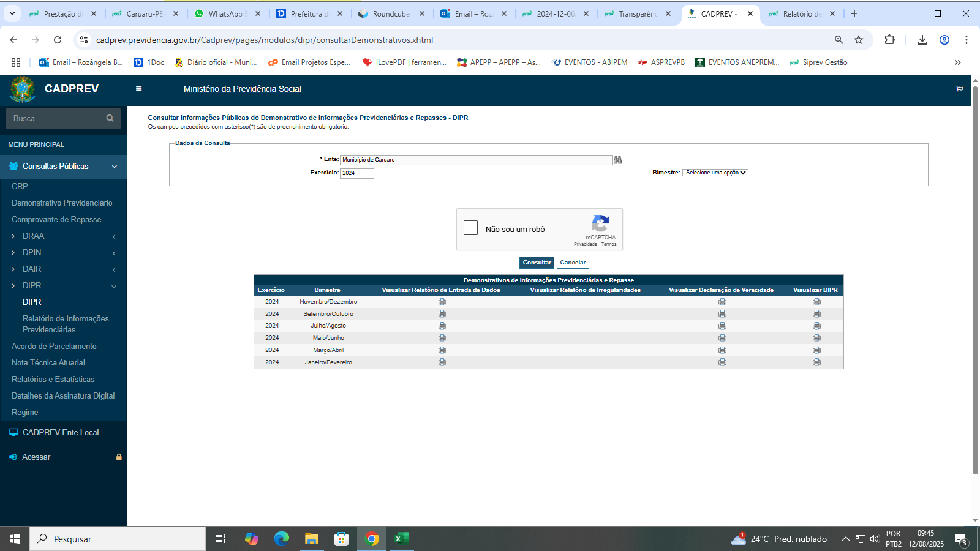Viewport: 980px width, 551px height.
Task: Open the Bimestre dropdown
Action: [x=715, y=173]
